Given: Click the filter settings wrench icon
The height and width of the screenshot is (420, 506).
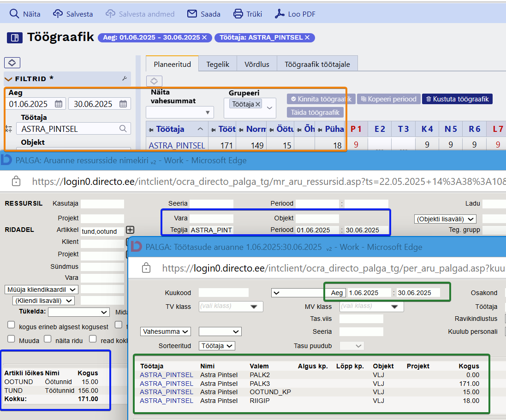Looking at the screenshot, I should [x=125, y=78].
